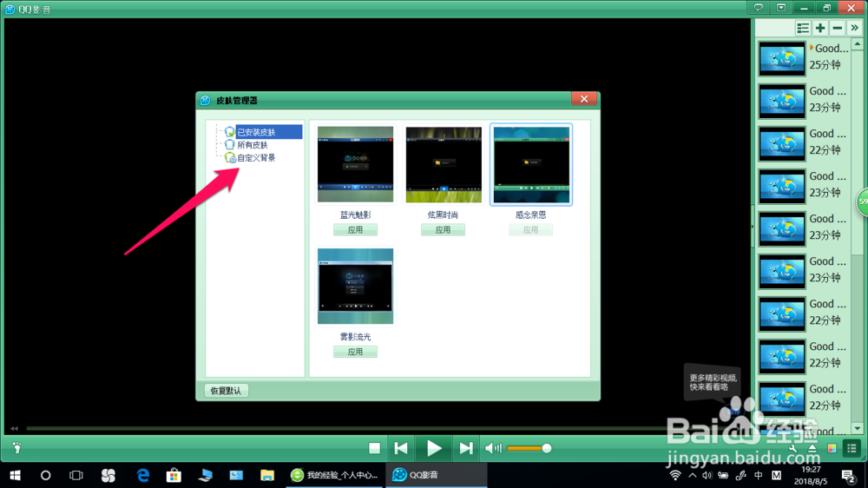Image resolution: width=868 pixels, height=488 pixels.
Task: Select the 炫黑时尚 skin thumbnail
Action: [x=444, y=164]
